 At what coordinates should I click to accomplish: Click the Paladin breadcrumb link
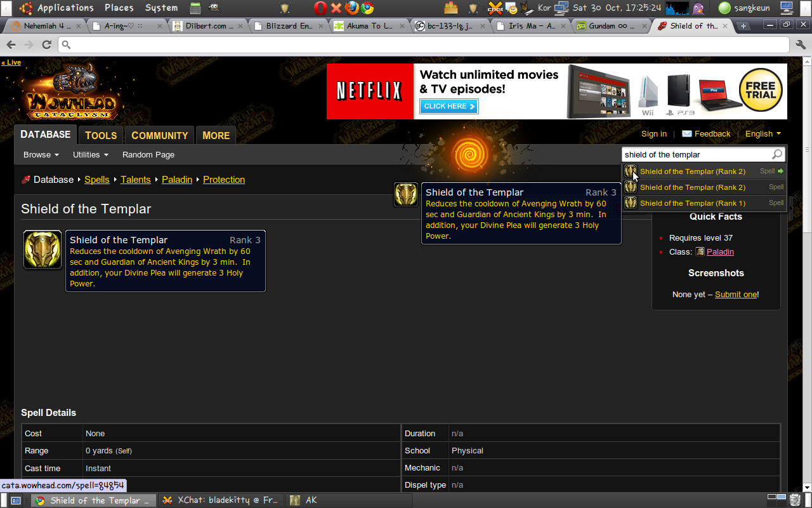(x=177, y=180)
